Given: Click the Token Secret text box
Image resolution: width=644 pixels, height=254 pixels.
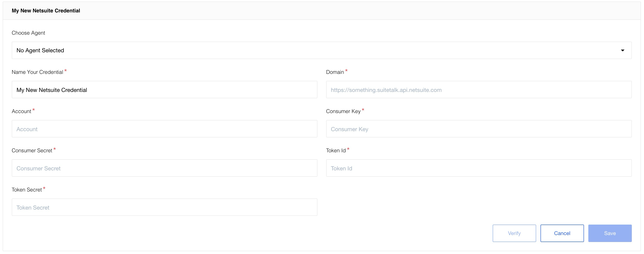Looking at the screenshot, I should (164, 207).
